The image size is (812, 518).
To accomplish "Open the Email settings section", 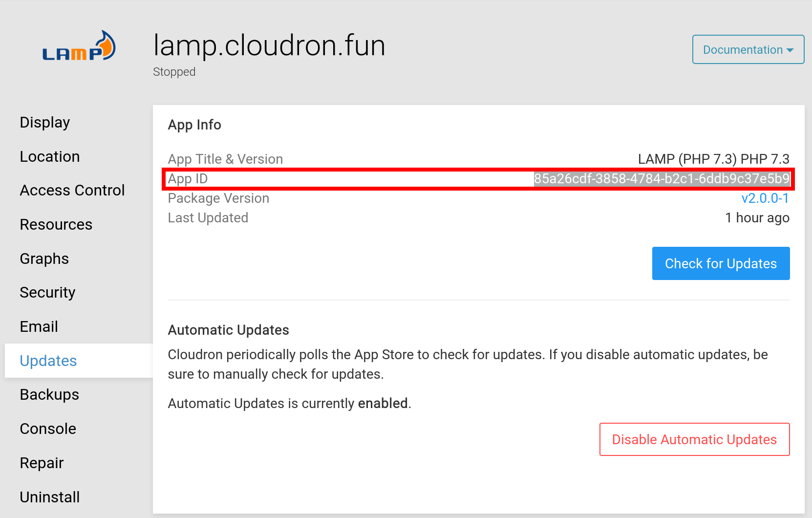I will tap(39, 326).
